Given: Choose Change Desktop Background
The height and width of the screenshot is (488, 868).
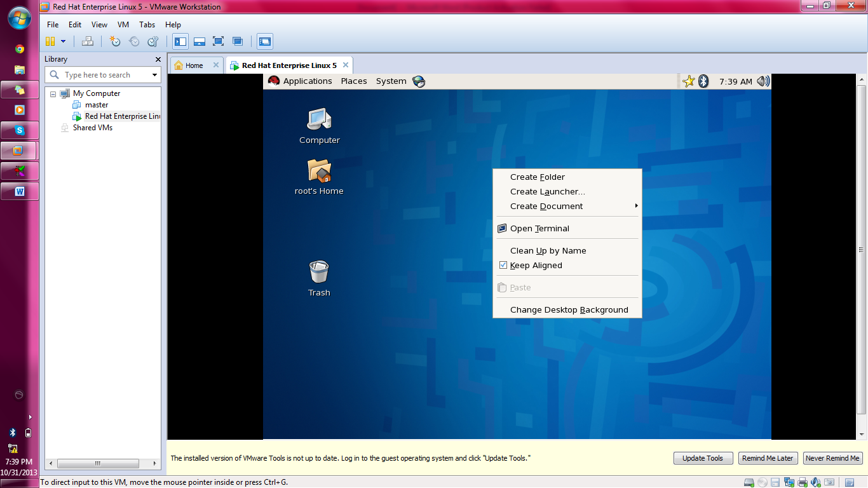Looking at the screenshot, I should 567,310.
